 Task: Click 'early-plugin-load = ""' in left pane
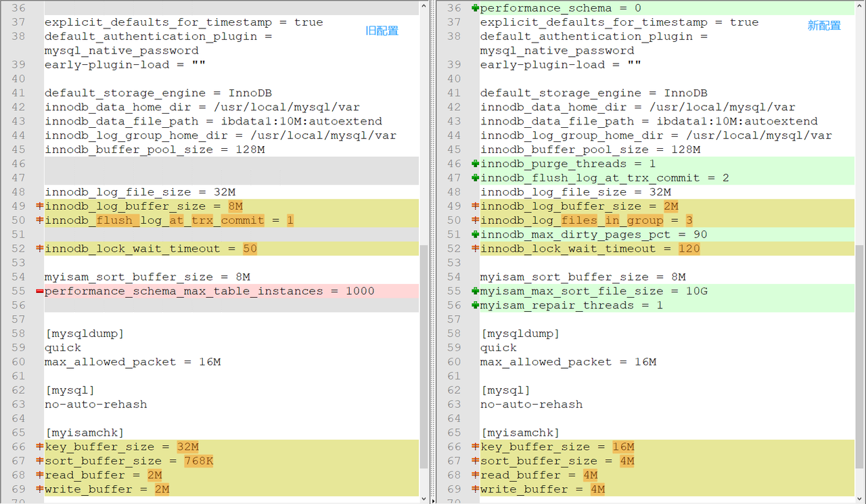pos(125,65)
